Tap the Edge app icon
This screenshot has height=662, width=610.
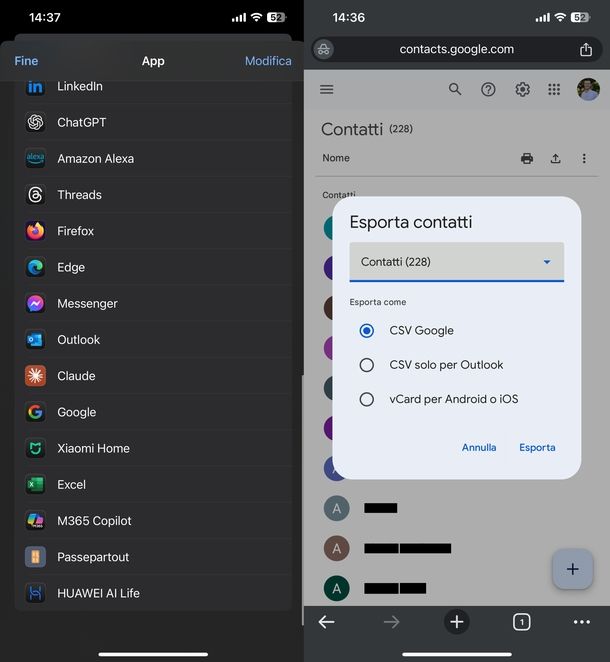35,268
